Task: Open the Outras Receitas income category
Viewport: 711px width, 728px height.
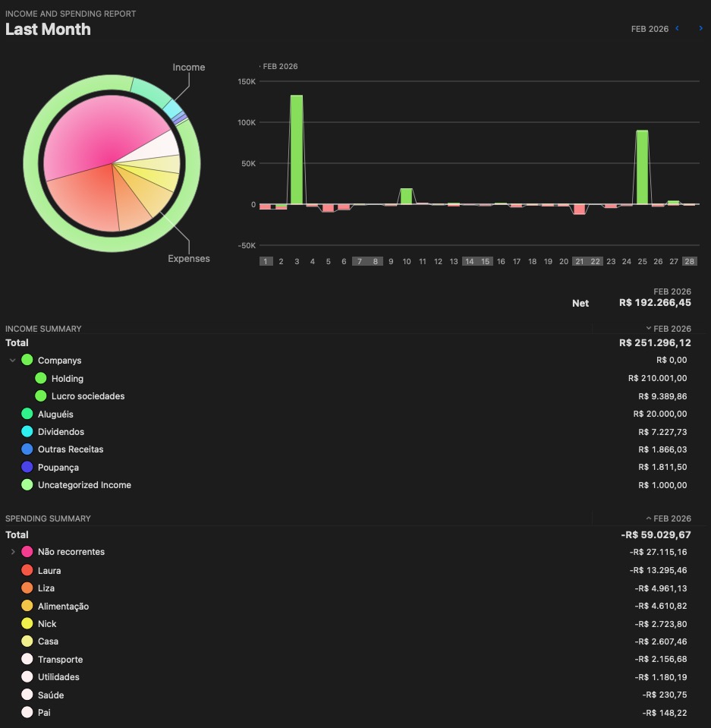Action: pos(71,449)
